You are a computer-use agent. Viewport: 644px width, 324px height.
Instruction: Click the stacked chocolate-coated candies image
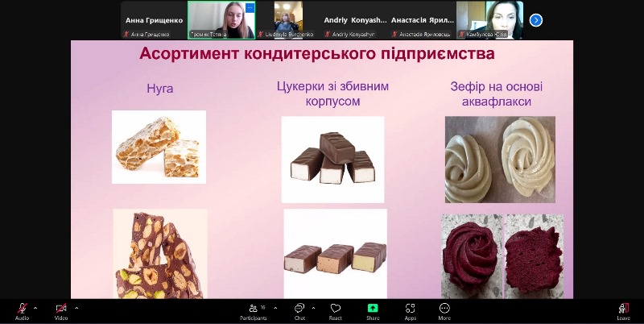[x=332, y=160]
